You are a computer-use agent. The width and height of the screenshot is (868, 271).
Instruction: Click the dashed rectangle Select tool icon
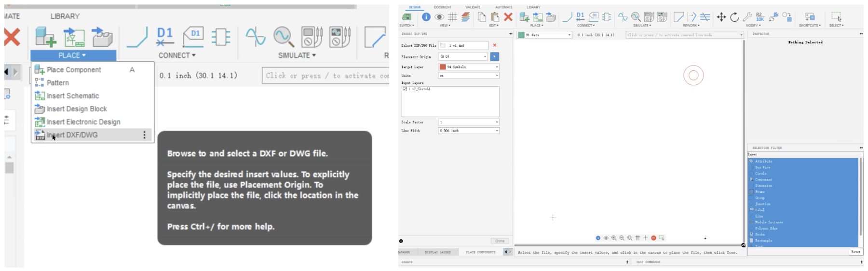[837, 17]
